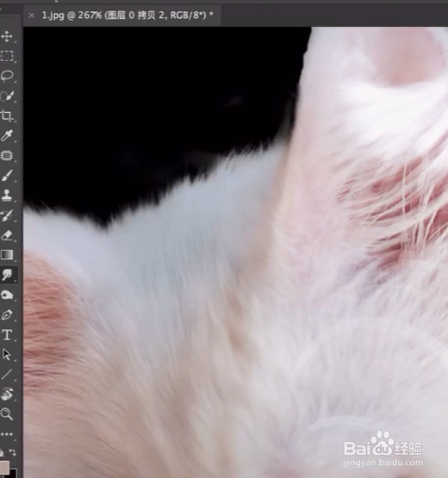Select the Line tool
Viewport: 448px width, 478px height.
(7, 375)
